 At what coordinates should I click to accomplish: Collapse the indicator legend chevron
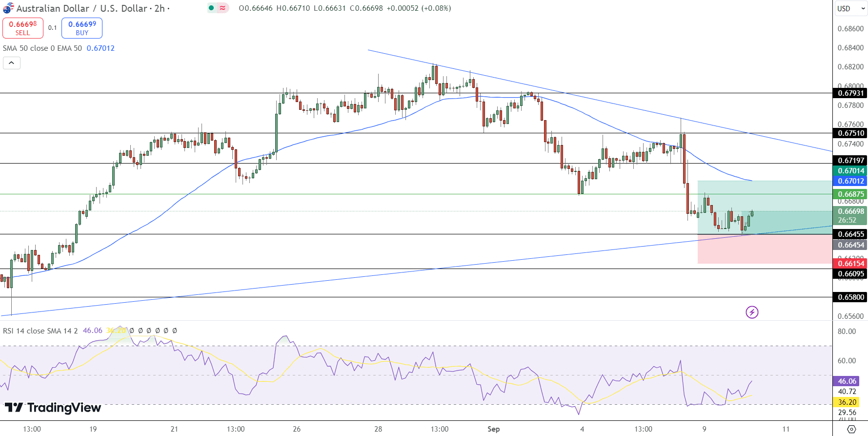(x=12, y=63)
